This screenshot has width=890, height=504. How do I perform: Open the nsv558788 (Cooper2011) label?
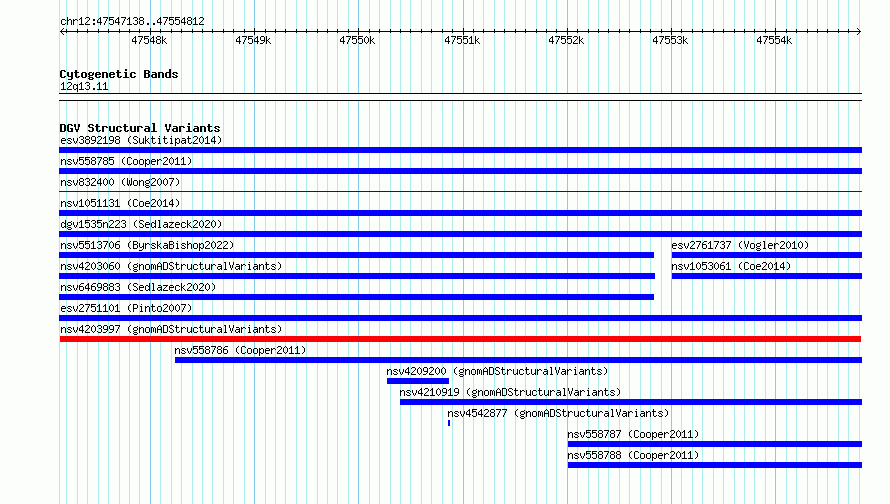(x=633, y=455)
